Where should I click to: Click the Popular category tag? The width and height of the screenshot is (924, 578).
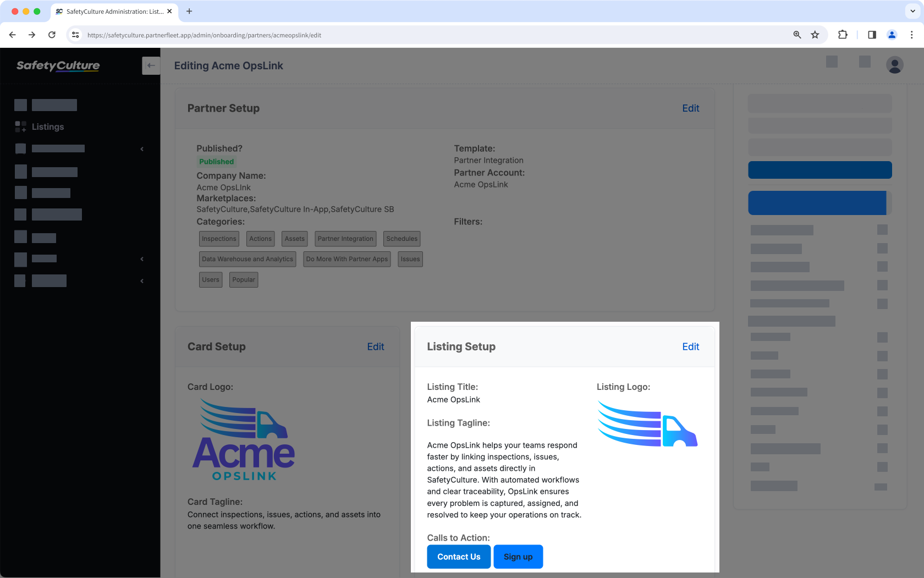coord(244,279)
